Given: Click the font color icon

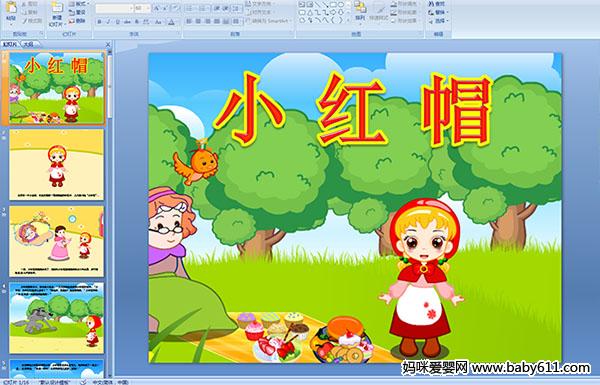Looking at the screenshot, I should [x=172, y=22].
